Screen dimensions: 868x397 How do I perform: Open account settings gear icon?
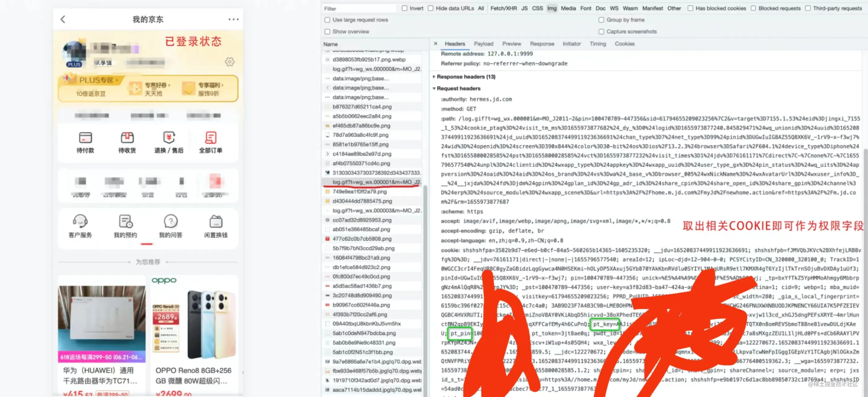[x=230, y=62]
